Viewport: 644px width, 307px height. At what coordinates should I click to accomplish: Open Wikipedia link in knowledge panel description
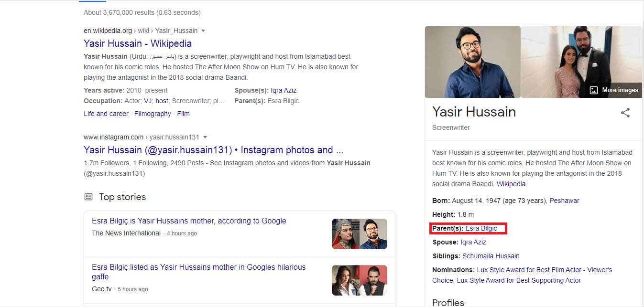[511, 184]
